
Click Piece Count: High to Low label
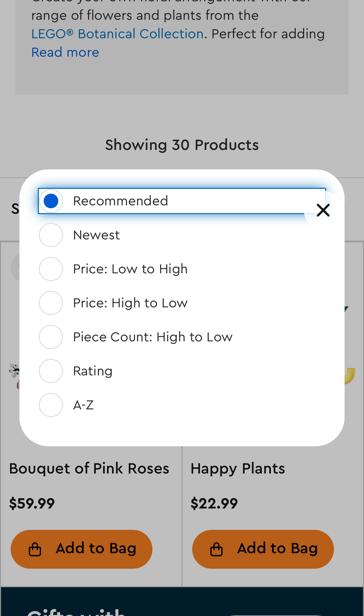pos(153,337)
